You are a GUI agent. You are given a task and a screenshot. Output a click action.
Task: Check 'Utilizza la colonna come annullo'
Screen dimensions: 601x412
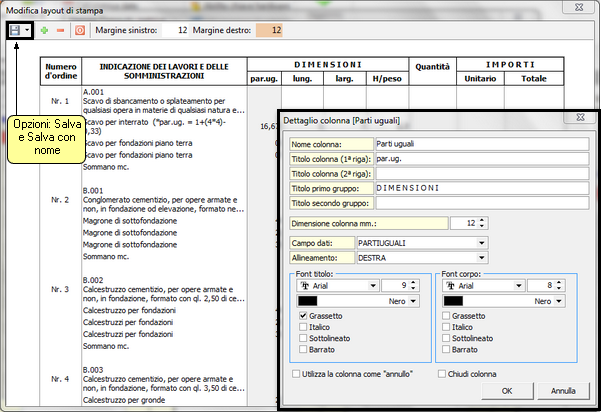coord(296,373)
